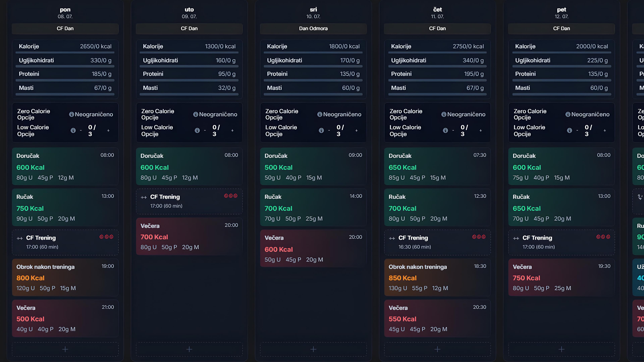Screen dimensions: 644x362
Task: Increase Low Calorie Opcije count for čet
Action: (480, 130)
